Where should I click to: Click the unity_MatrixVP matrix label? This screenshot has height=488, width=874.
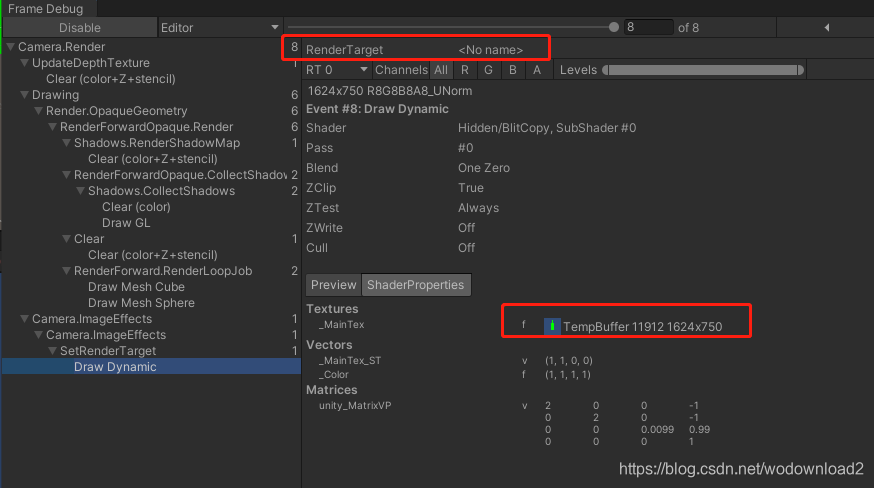pos(355,405)
